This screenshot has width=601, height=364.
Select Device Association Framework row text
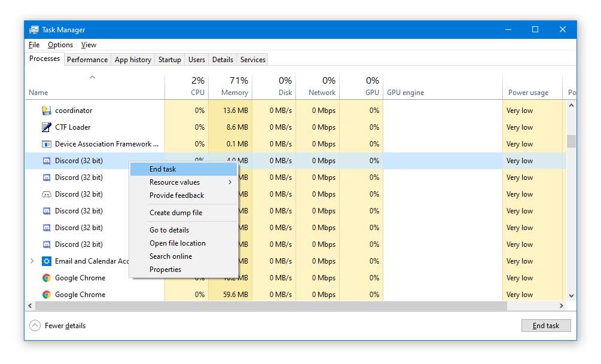click(106, 144)
